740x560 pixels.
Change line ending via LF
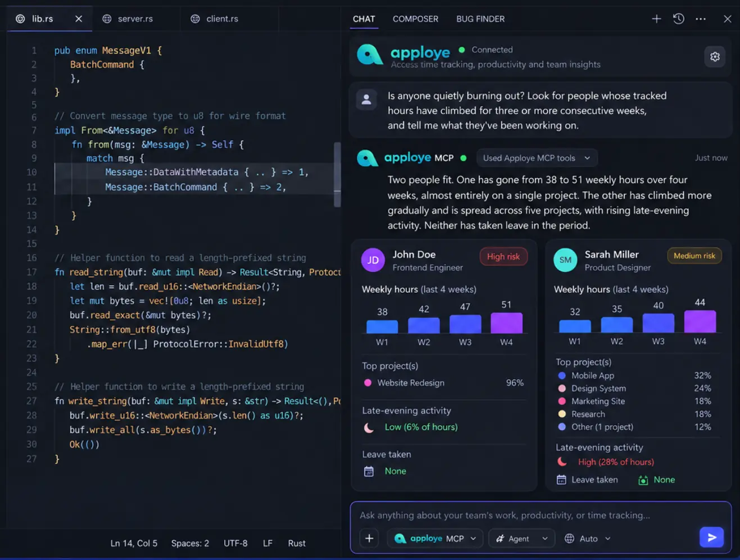(x=267, y=544)
